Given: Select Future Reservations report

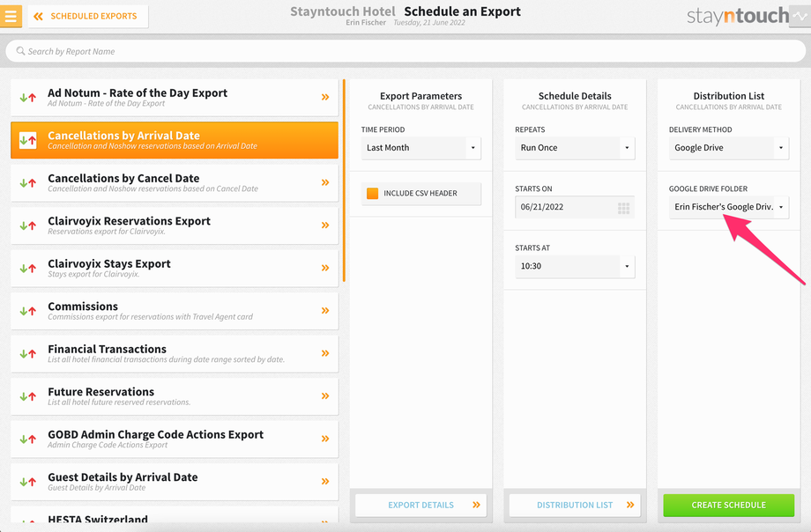Looking at the screenshot, I should 175,396.
